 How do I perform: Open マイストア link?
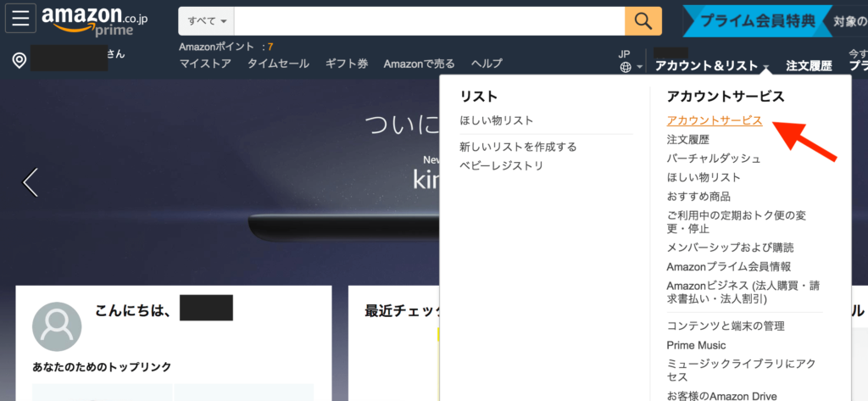(205, 64)
